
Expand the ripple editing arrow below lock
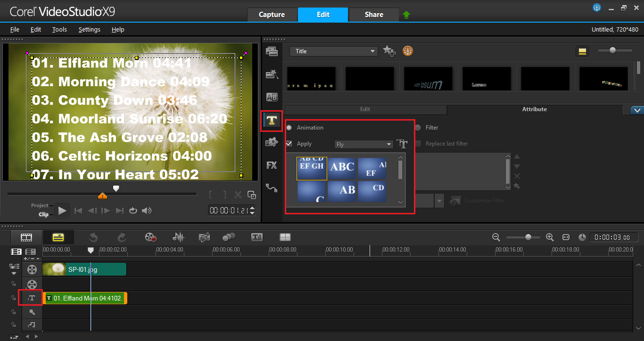click(14, 273)
